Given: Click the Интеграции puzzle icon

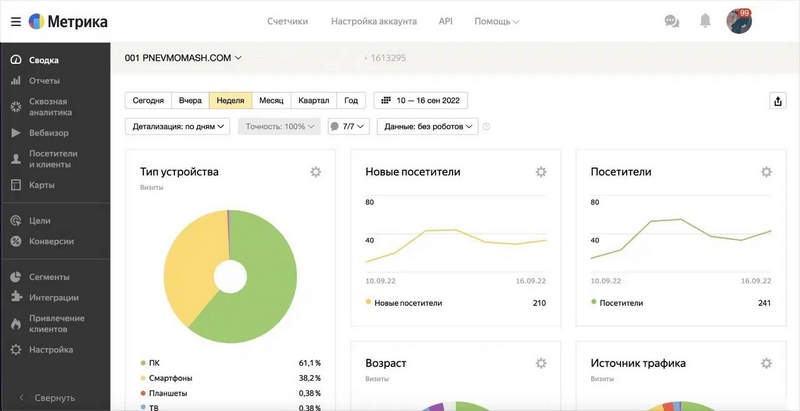Looking at the screenshot, I should coord(16,297).
